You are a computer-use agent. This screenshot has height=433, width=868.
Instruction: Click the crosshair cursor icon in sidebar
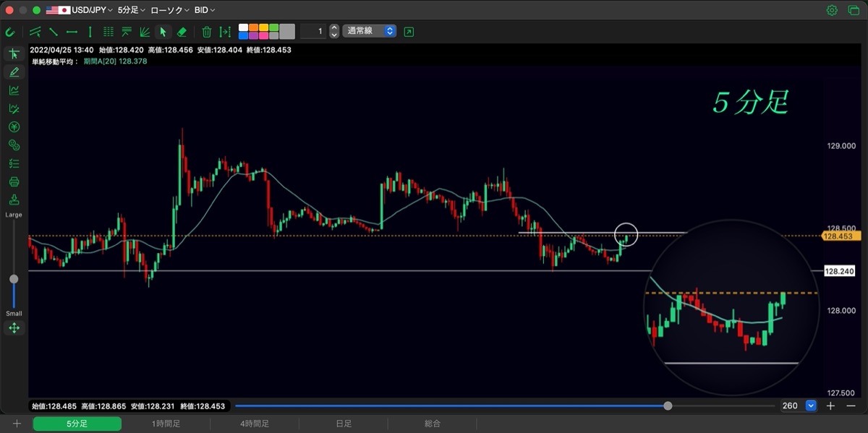(x=14, y=54)
